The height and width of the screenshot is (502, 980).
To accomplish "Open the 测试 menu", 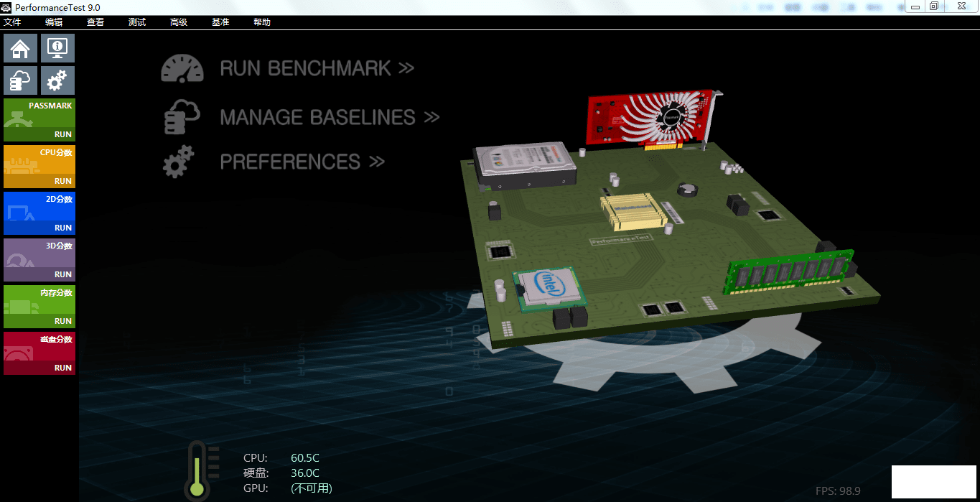I will 137,22.
